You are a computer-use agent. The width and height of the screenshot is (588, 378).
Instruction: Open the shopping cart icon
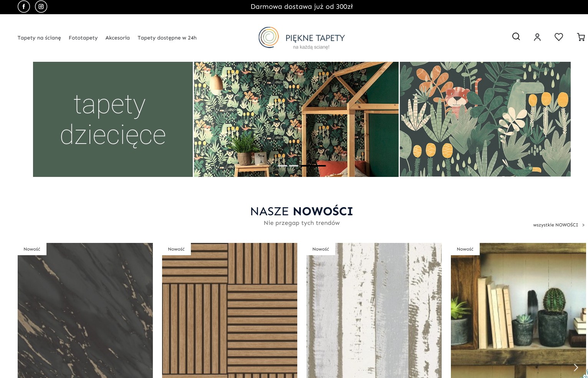[x=581, y=37]
